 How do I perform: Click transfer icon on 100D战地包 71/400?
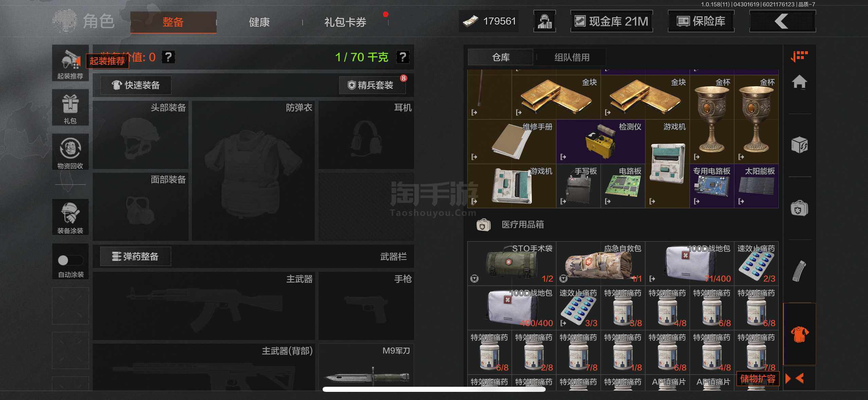652,279
